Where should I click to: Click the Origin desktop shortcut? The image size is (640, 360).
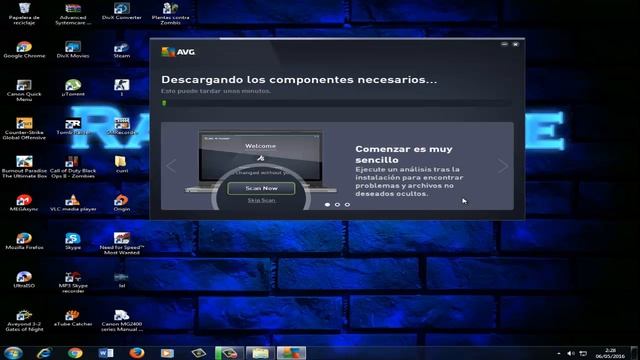tap(122, 202)
